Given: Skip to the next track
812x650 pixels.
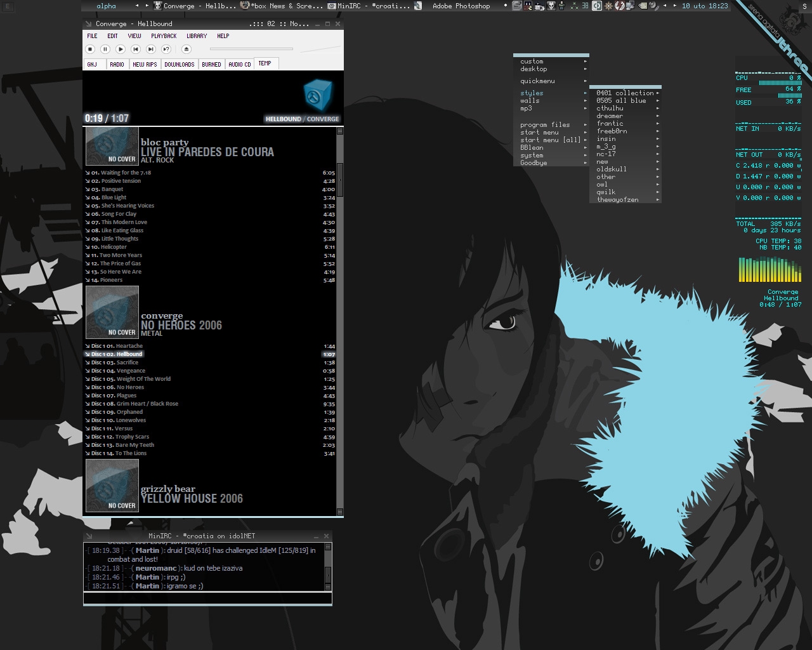Looking at the screenshot, I should pos(151,49).
